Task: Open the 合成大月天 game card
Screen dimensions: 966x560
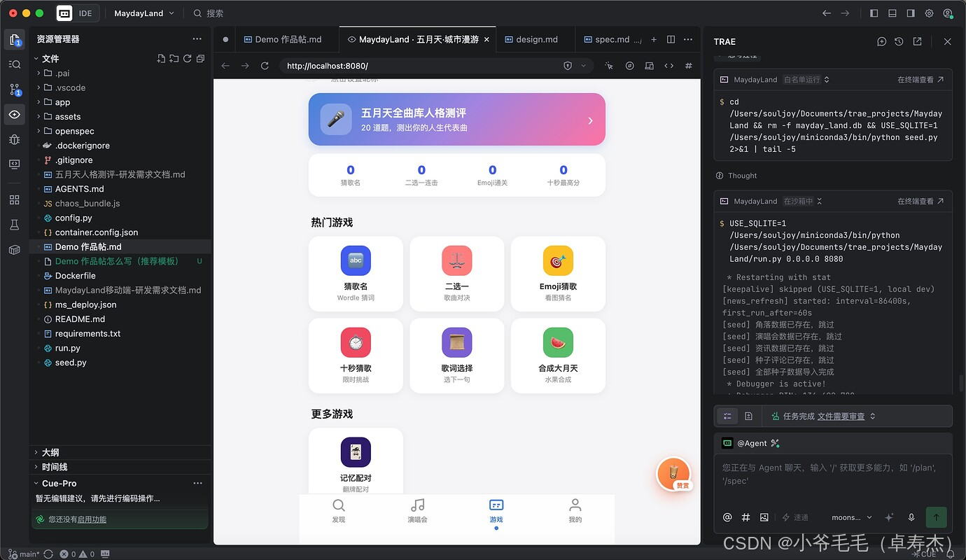Action: pos(558,356)
